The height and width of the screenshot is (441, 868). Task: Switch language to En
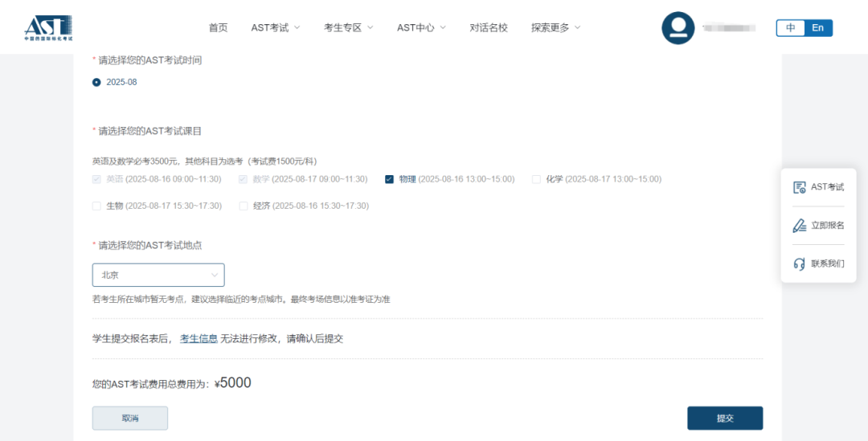pos(818,27)
